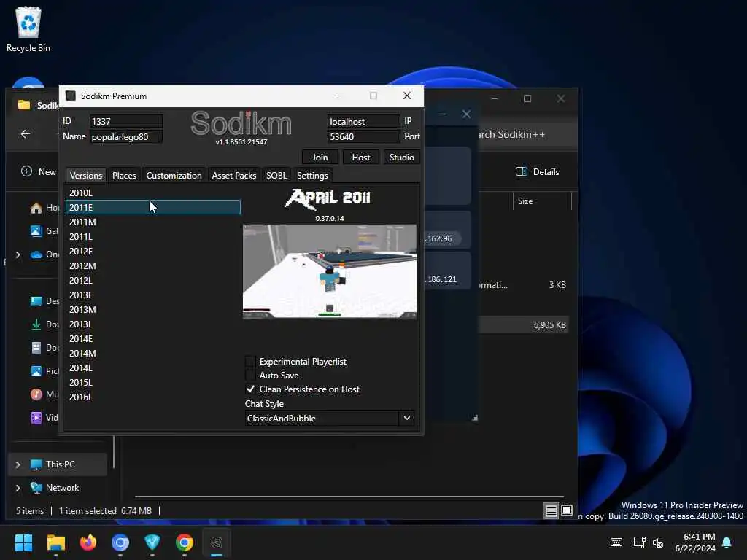Uncheck Clean Persistence on Host
Viewport: 747px width, 560px height.
(250, 389)
